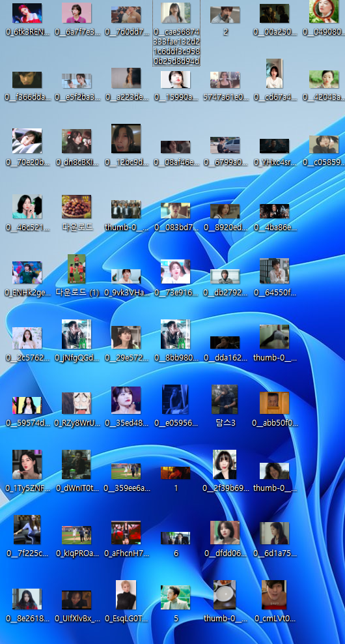Click the file icon 0__dfdd06
The image size is (345, 644).
pyautogui.click(x=225, y=533)
